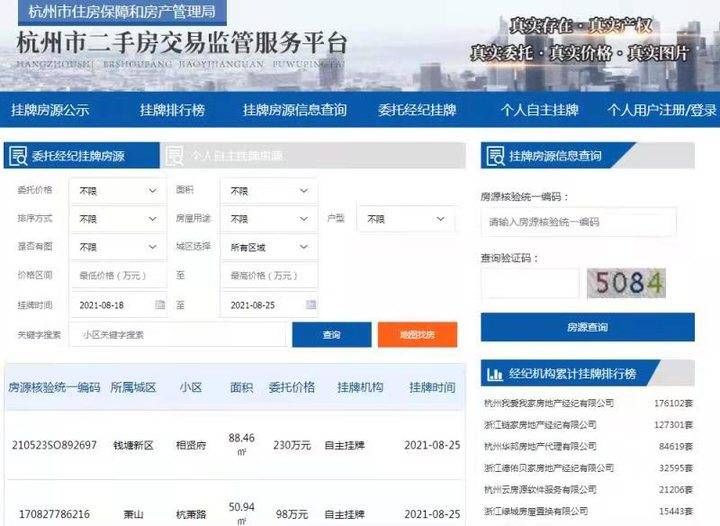
Task: Click the 挂牌机构 column header
Action: tap(360, 388)
